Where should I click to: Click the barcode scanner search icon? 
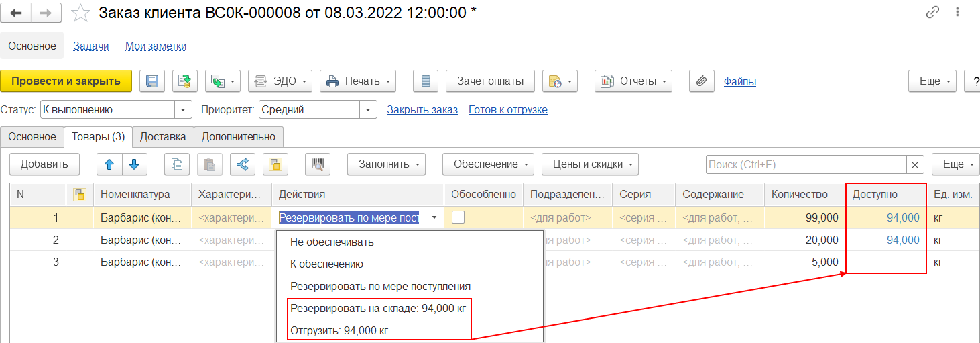(318, 164)
